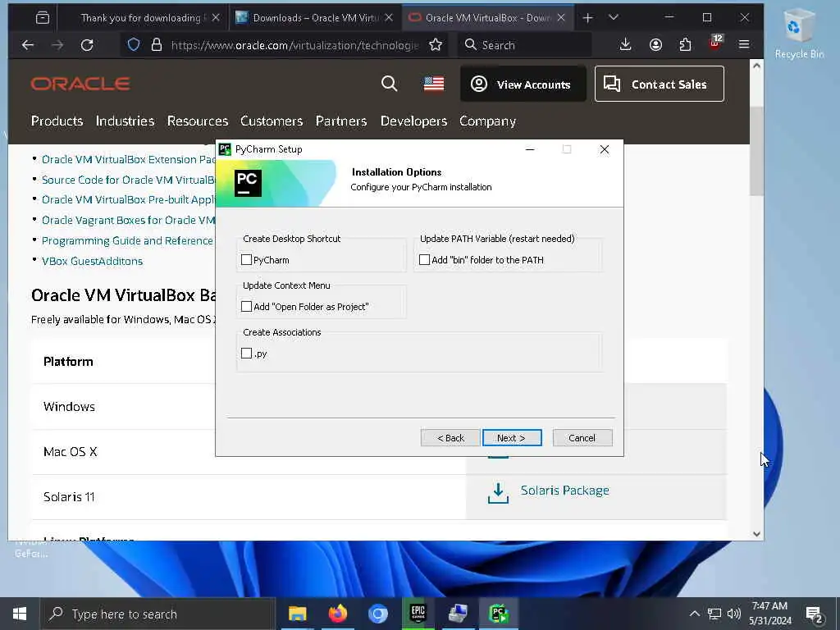Enable the .py file association checkbox

246,353
